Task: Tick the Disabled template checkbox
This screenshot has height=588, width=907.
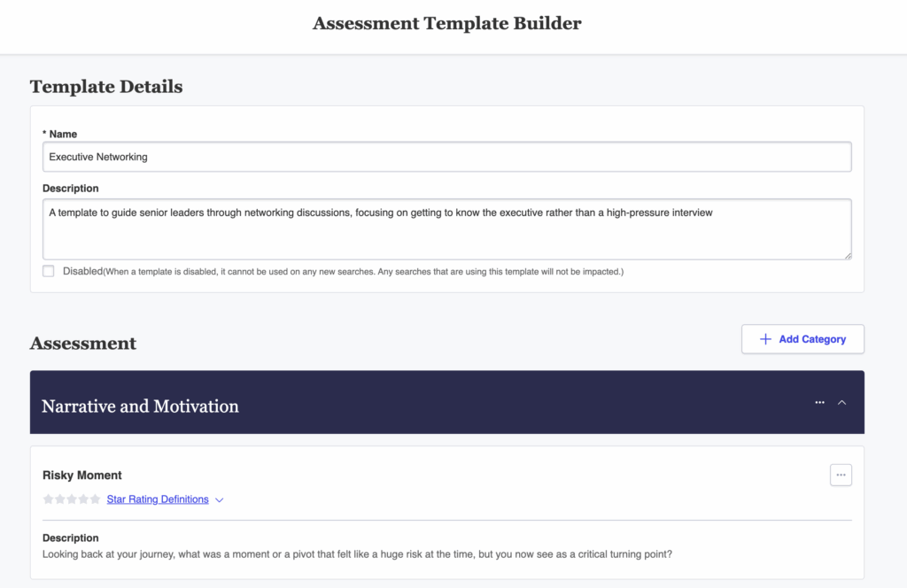Action: tap(49, 271)
